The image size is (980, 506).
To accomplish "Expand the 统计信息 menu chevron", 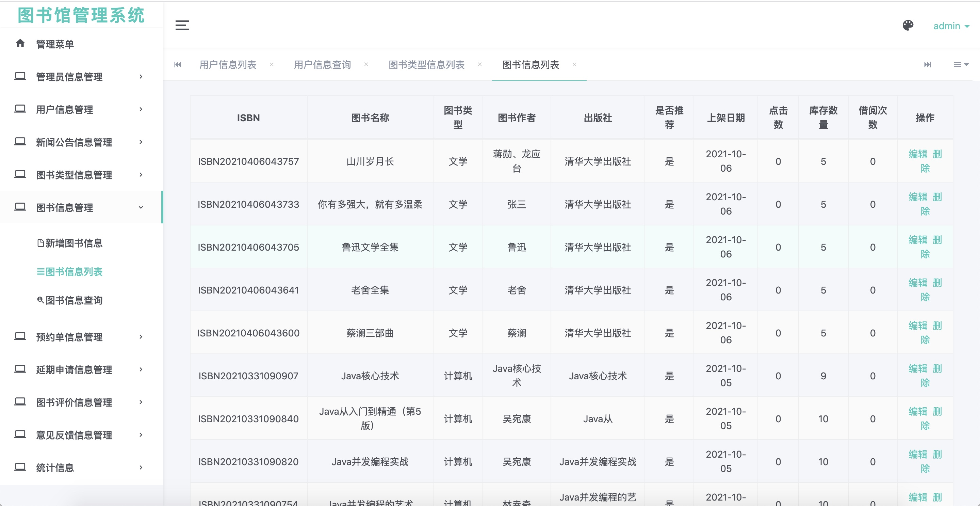I will click(141, 468).
